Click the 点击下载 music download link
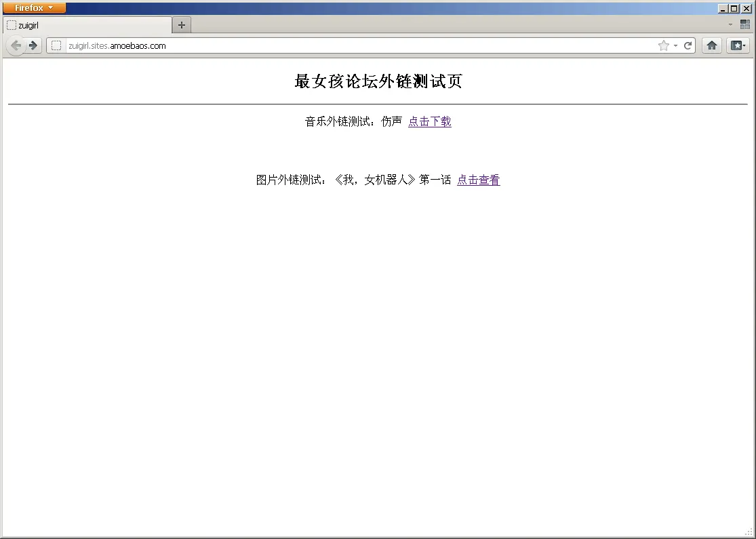This screenshot has height=539, width=756. click(429, 121)
